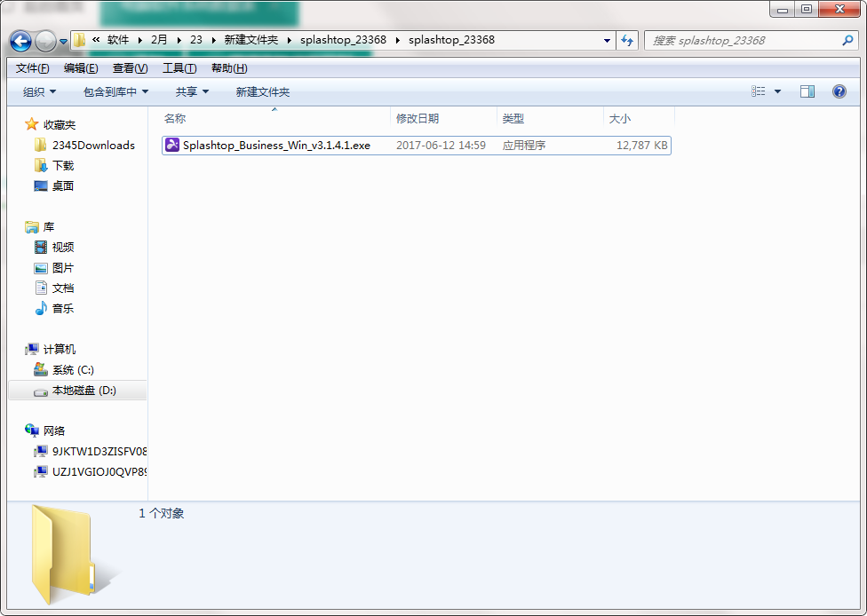Select 库 in the navigation pane

pyautogui.click(x=49, y=227)
